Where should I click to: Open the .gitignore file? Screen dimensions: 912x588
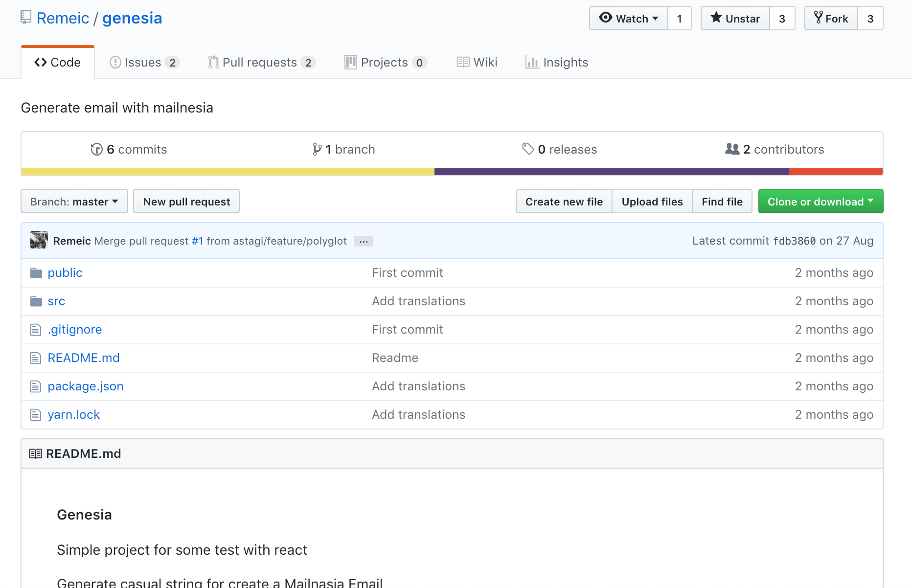click(x=75, y=330)
